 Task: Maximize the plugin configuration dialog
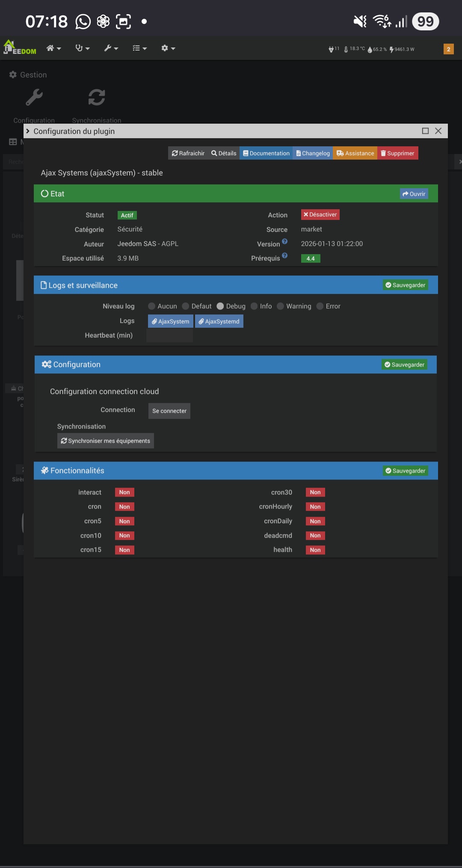425,131
